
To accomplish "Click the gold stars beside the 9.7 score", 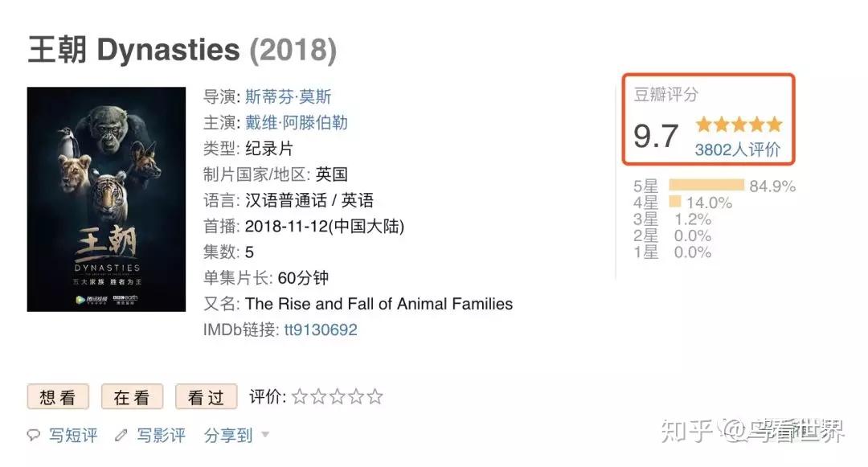I will point(739,125).
